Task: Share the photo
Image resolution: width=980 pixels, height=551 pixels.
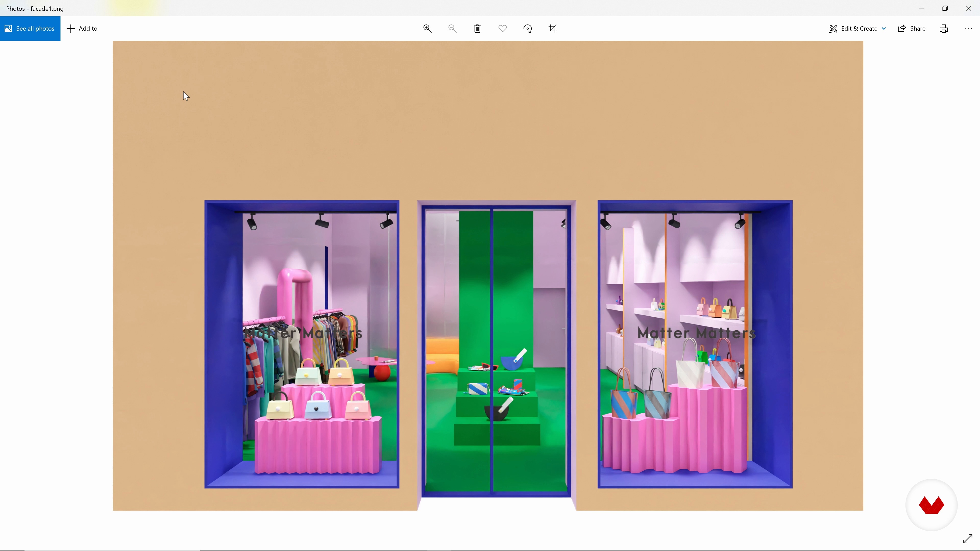Action: (x=912, y=29)
